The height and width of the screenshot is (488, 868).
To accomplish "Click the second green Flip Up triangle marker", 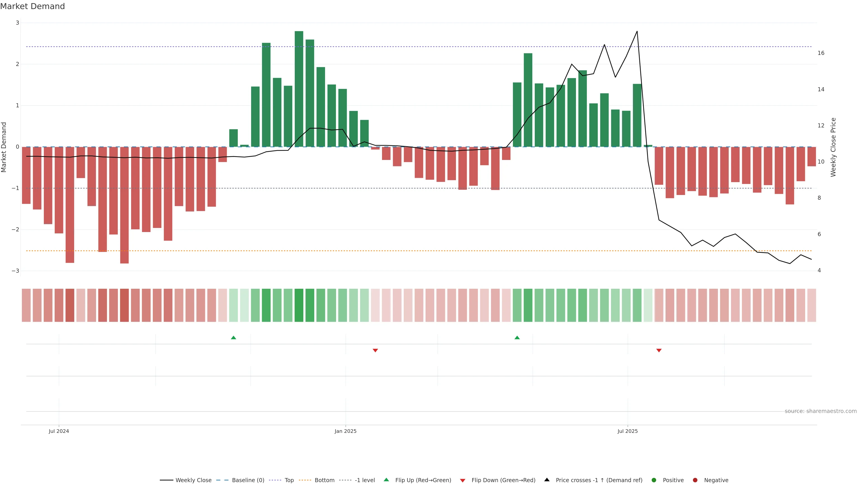I will point(517,338).
